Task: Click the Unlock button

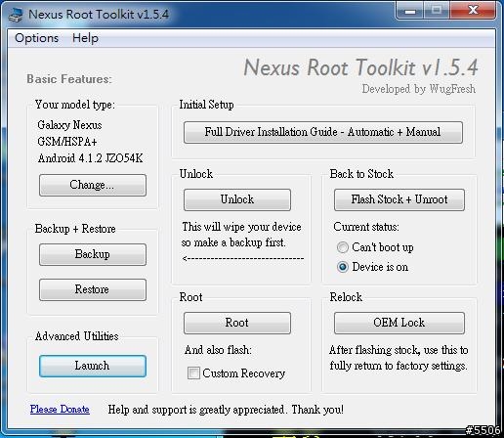Action: coord(237,199)
